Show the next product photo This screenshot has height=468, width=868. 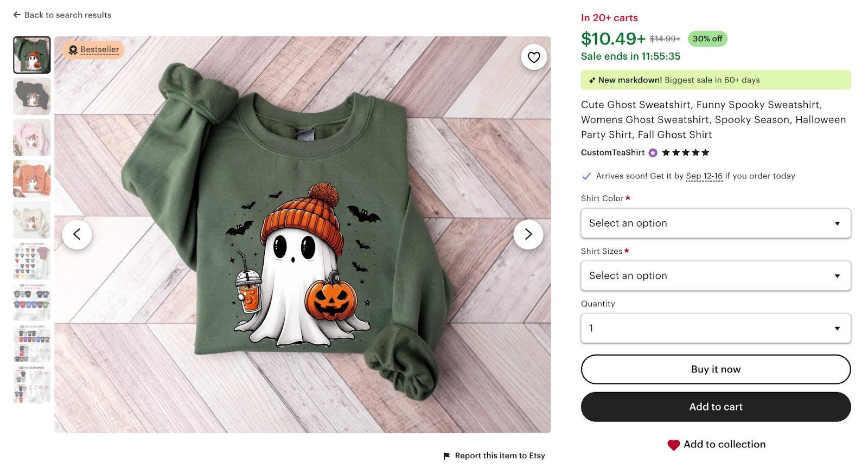(527, 234)
